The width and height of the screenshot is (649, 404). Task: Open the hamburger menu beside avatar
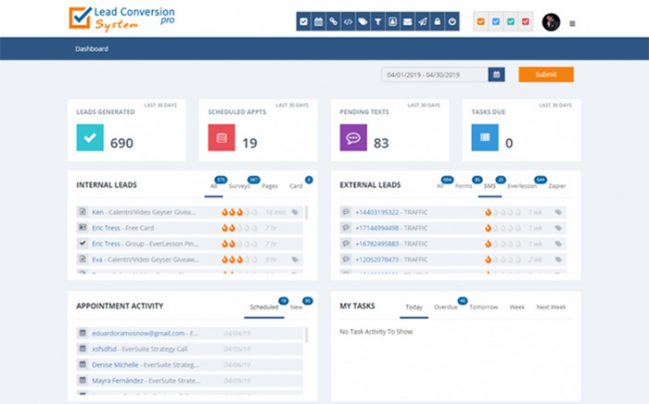[572, 22]
